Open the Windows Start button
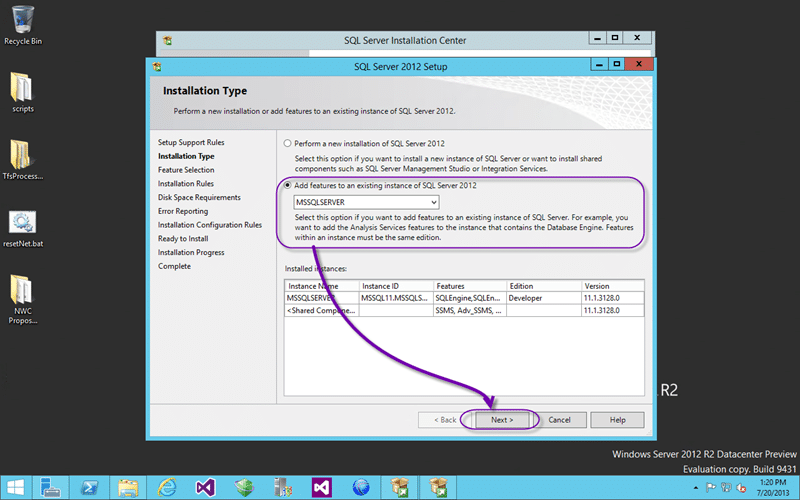This screenshot has height=500, width=800. [15, 488]
